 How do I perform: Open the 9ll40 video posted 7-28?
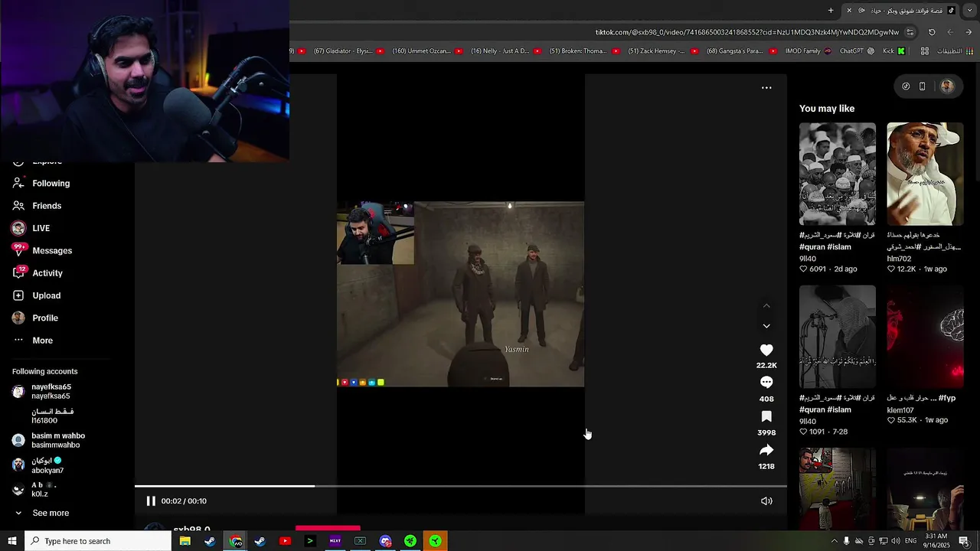tap(838, 337)
